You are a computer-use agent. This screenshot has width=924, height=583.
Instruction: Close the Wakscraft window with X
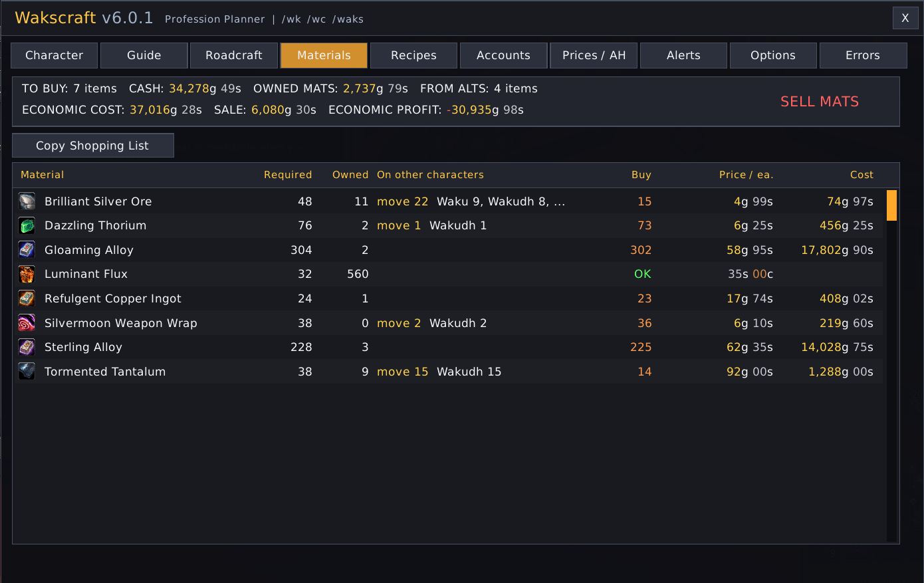905,18
